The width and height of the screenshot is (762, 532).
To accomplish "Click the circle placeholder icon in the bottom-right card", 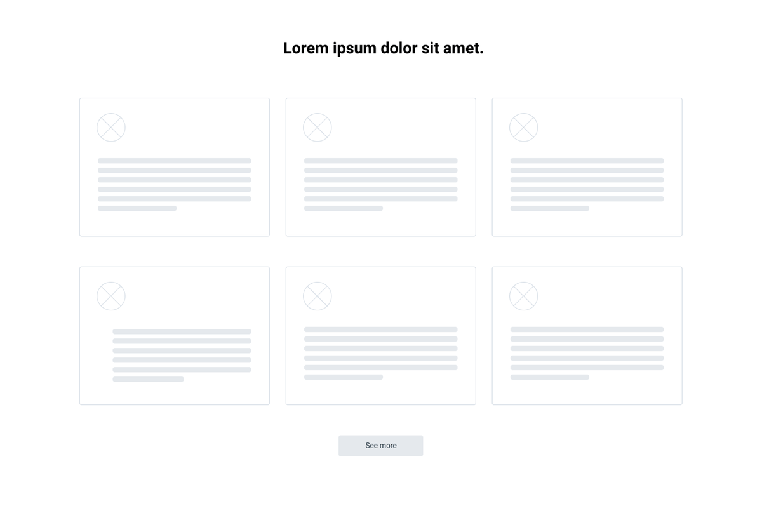I will [524, 296].
